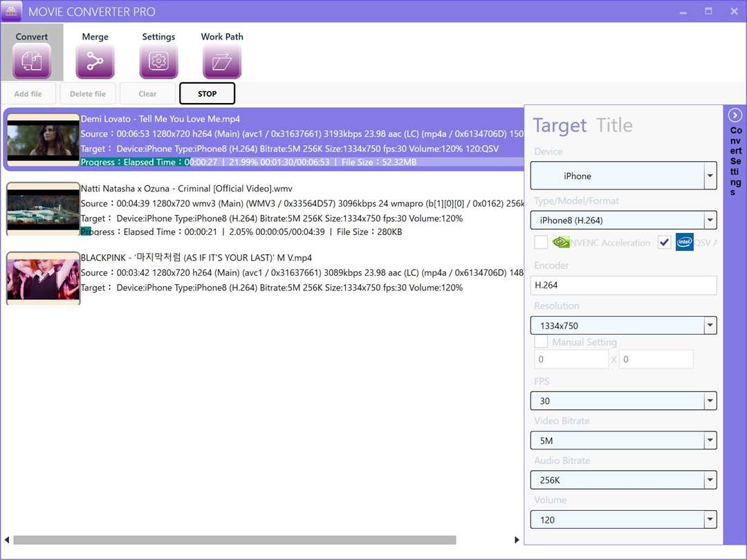
Task: Maximize the Movie Converter Pro window
Action: coord(708,11)
